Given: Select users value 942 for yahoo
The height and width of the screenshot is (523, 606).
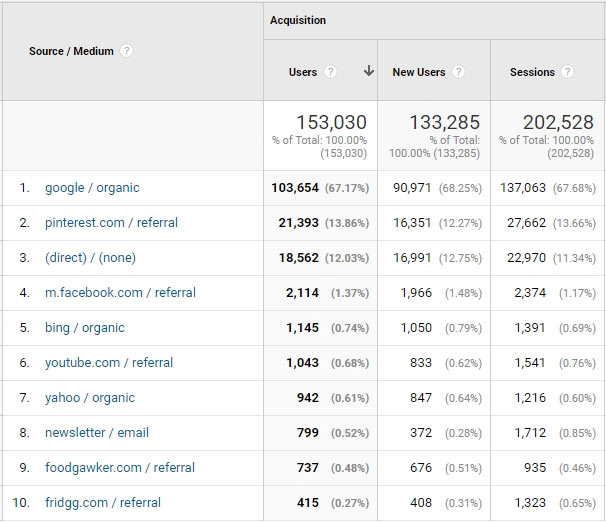Looking at the screenshot, I should pyautogui.click(x=308, y=398).
